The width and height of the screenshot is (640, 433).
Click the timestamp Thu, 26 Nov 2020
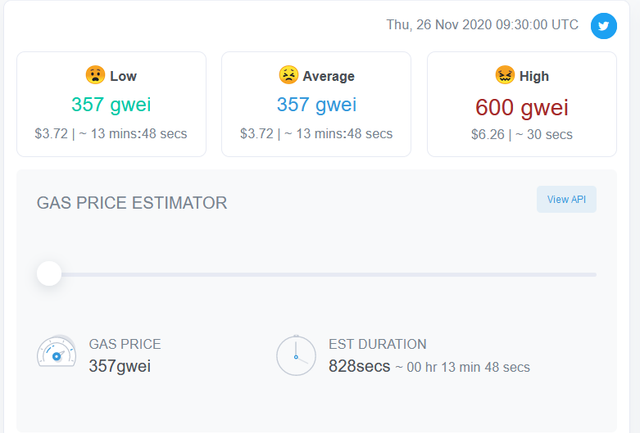pos(440,24)
